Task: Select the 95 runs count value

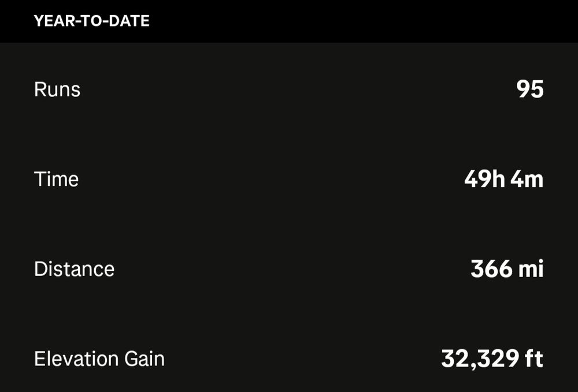Action: [x=529, y=89]
